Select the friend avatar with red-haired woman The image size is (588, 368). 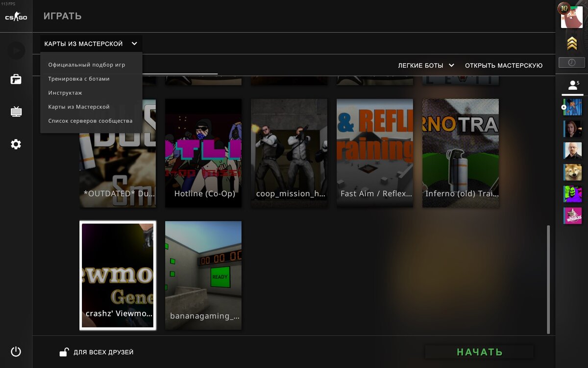tap(572, 129)
